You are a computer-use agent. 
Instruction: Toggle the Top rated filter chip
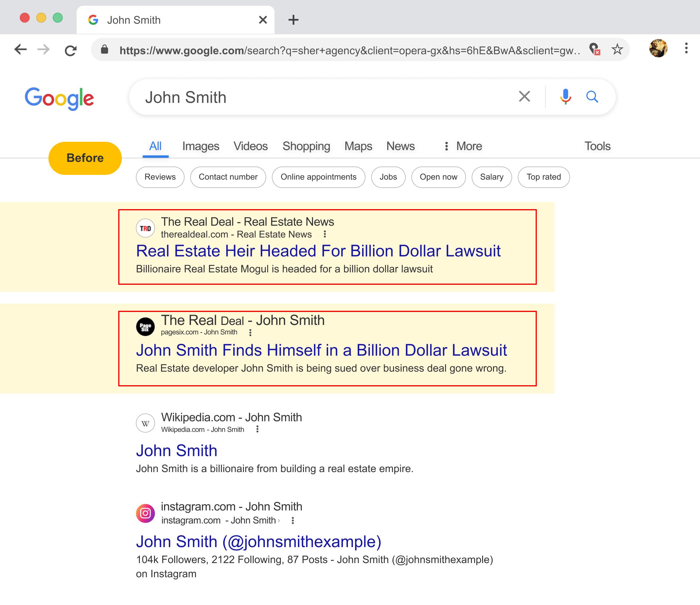click(543, 177)
